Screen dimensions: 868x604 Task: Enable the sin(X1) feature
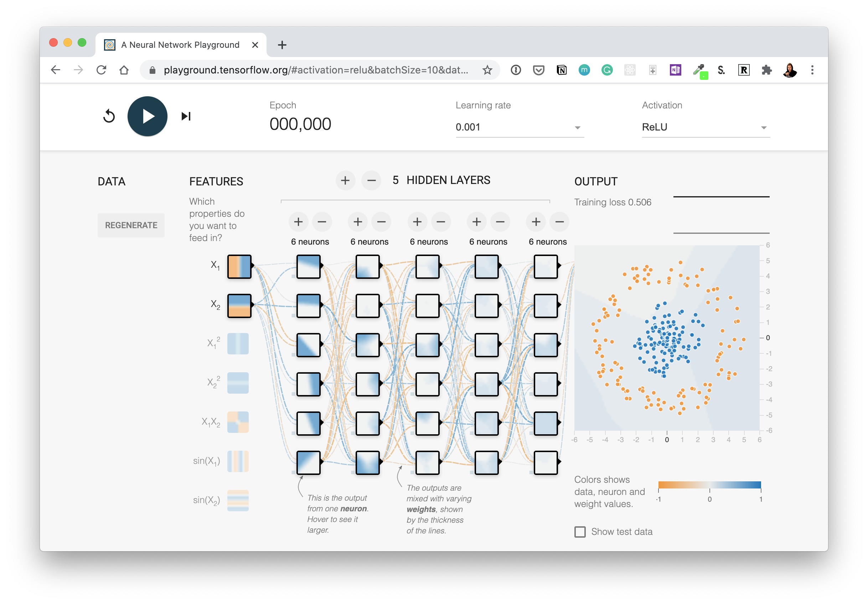(x=238, y=461)
